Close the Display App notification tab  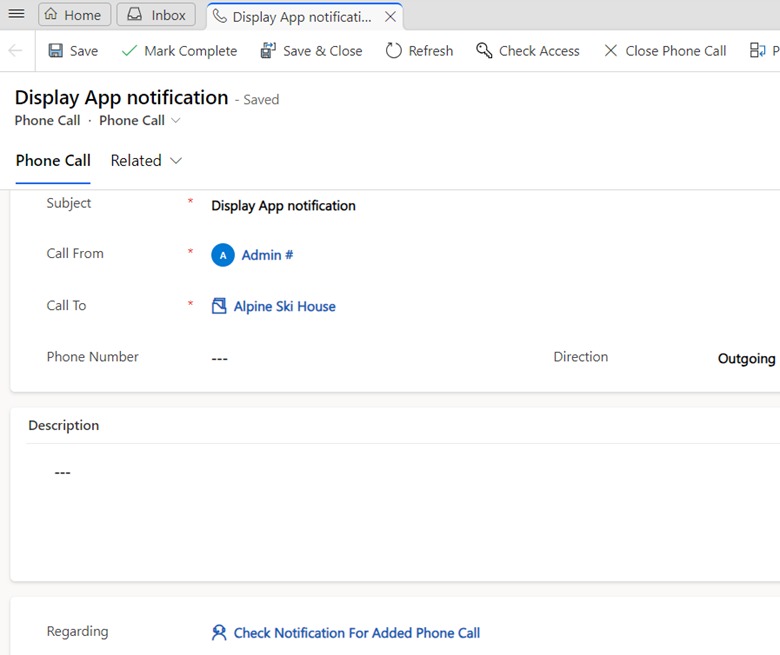coord(390,17)
